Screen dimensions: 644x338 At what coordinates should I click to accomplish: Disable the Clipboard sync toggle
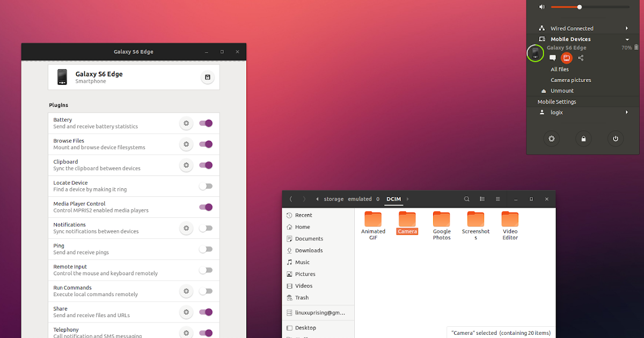(206, 165)
